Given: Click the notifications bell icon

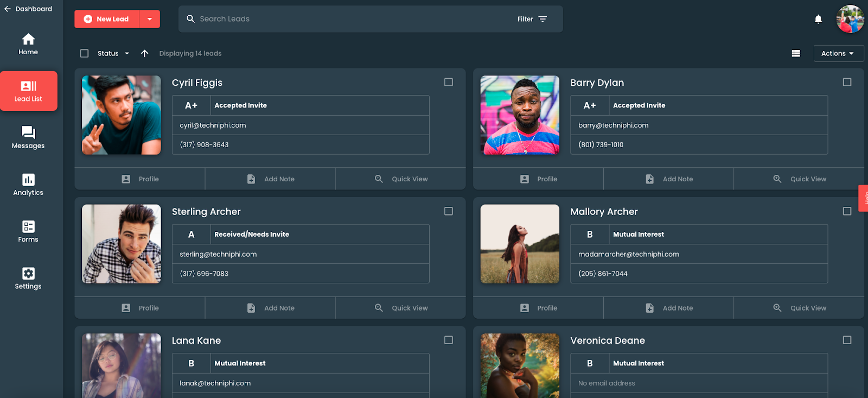Looking at the screenshot, I should (818, 19).
